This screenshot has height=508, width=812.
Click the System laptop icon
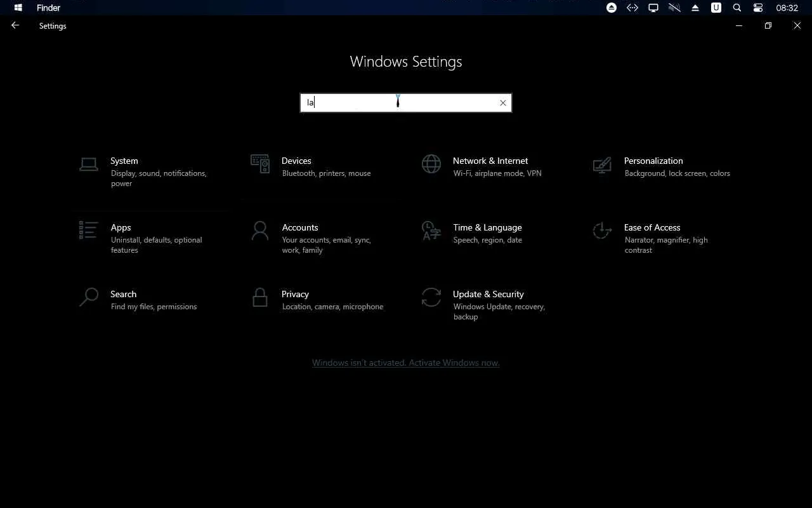[x=89, y=164]
